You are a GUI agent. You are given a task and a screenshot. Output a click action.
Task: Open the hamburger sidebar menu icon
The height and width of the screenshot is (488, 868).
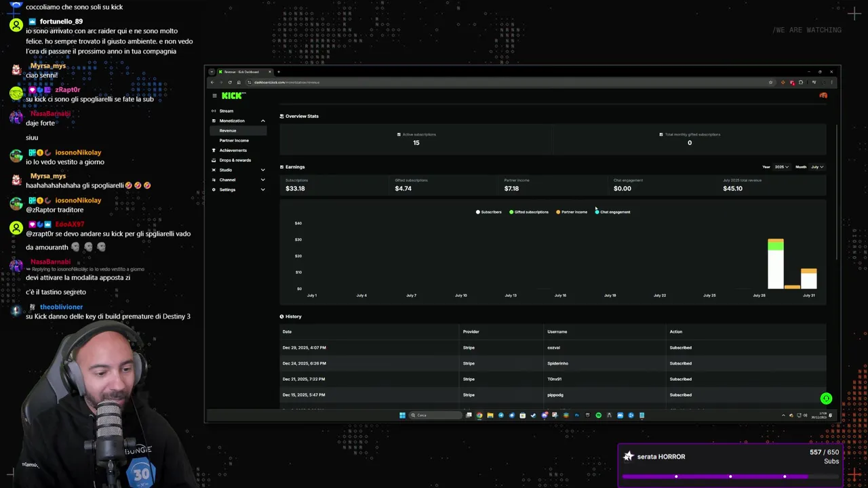[x=214, y=96]
